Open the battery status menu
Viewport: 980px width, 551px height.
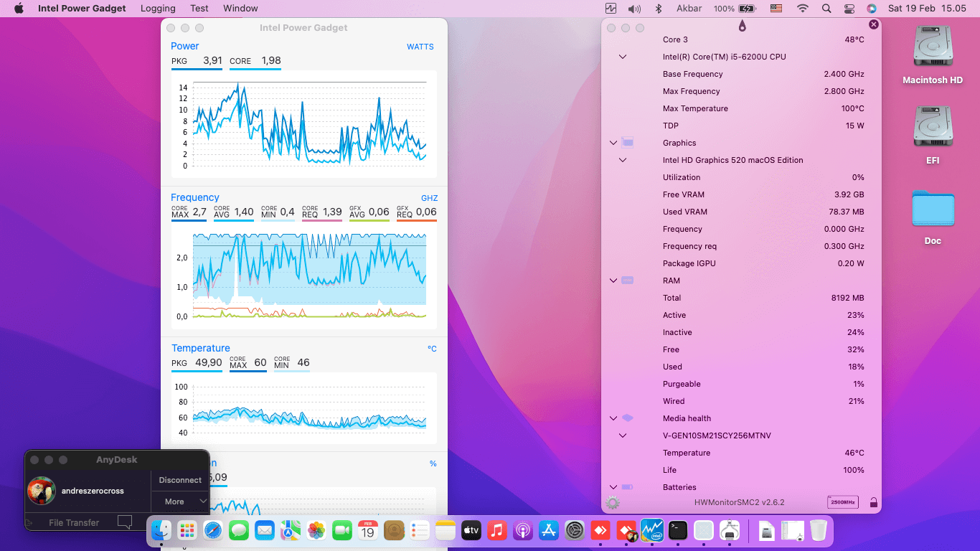pos(735,9)
